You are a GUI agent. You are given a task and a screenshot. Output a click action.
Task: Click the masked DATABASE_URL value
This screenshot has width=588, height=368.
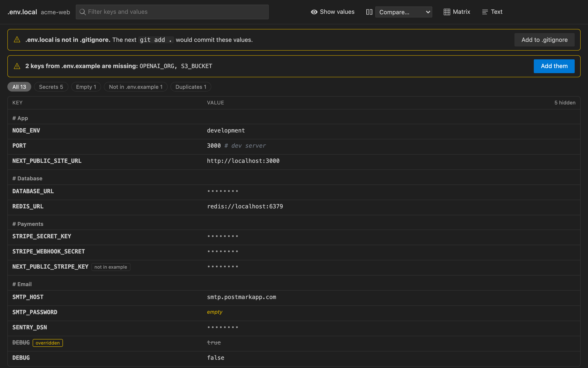click(223, 191)
